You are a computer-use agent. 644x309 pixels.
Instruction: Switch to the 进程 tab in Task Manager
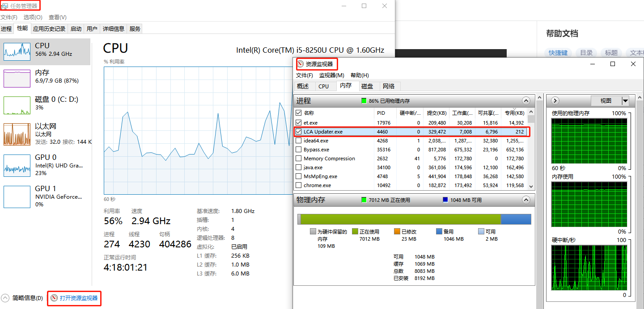6,29
